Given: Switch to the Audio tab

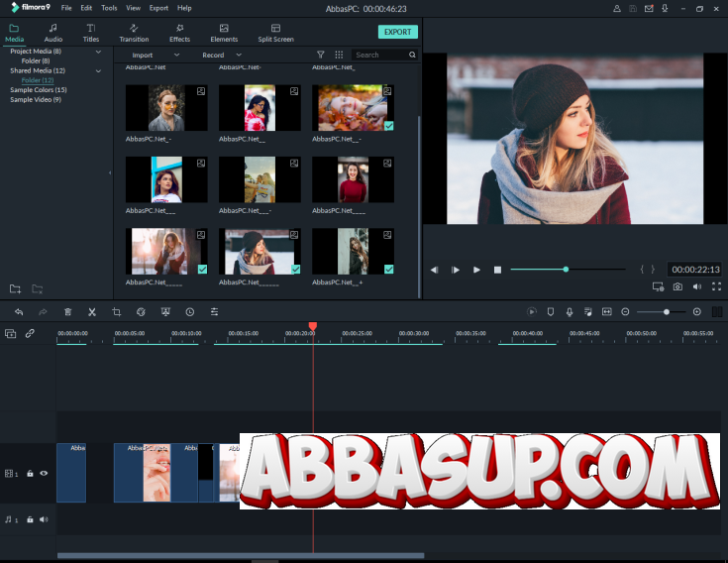Looking at the screenshot, I should pos(53,33).
